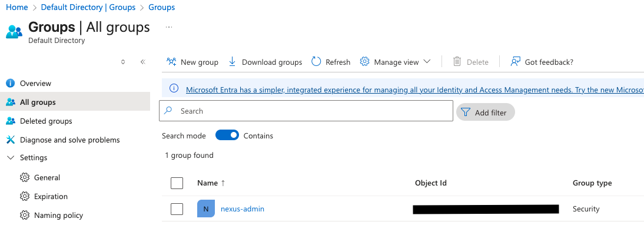Image resolution: width=644 pixels, height=225 pixels.
Task: Click the Delete button label
Action: (x=477, y=62)
